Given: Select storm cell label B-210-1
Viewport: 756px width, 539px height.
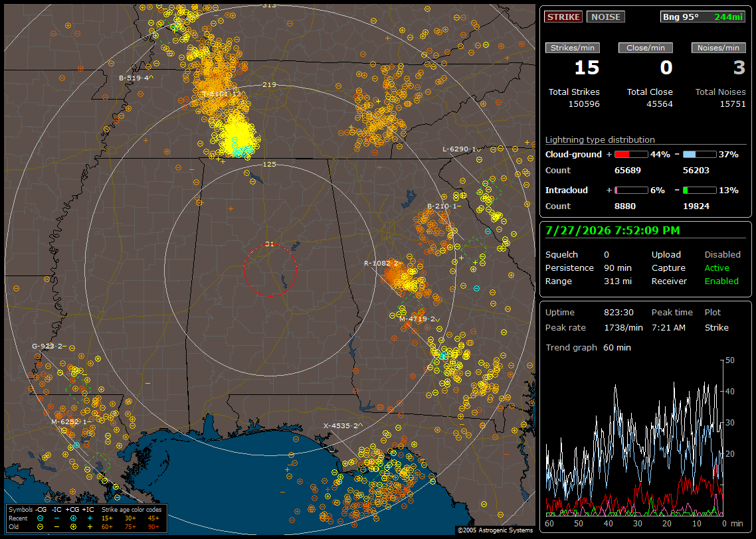Looking at the screenshot, I should (444, 206).
